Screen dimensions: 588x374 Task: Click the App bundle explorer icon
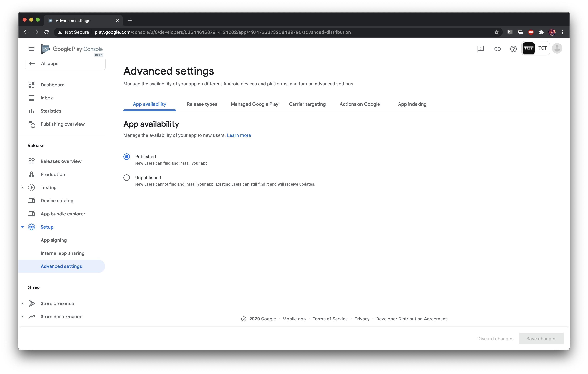click(x=31, y=214)
